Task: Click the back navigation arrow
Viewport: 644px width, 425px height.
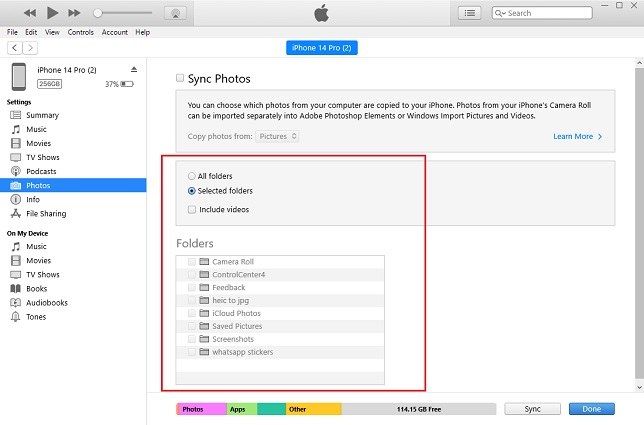Action: (x=15, y=48)
